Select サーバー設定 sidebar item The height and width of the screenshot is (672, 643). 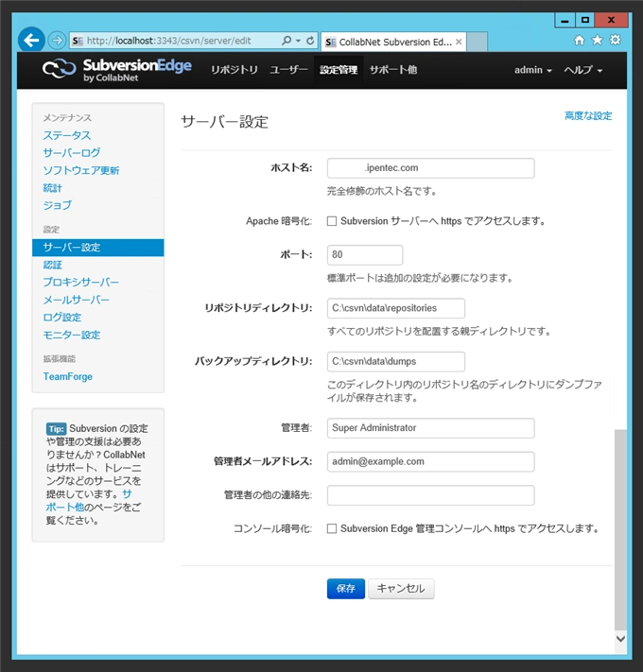[98, 248]
